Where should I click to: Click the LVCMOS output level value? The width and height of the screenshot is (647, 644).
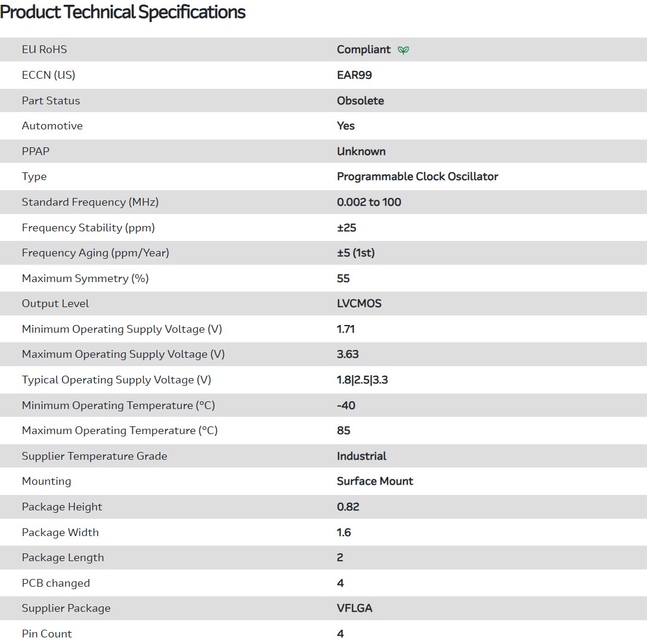click(359, 304)
